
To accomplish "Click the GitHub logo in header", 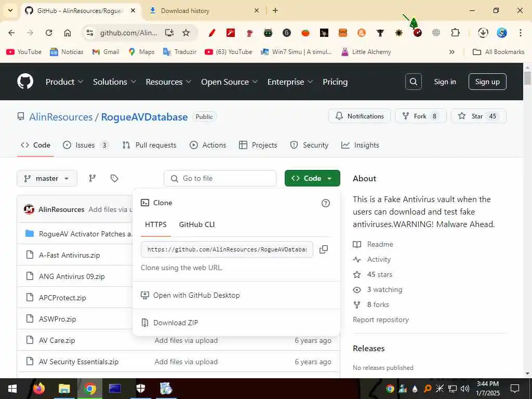I will tap(25, 82).
